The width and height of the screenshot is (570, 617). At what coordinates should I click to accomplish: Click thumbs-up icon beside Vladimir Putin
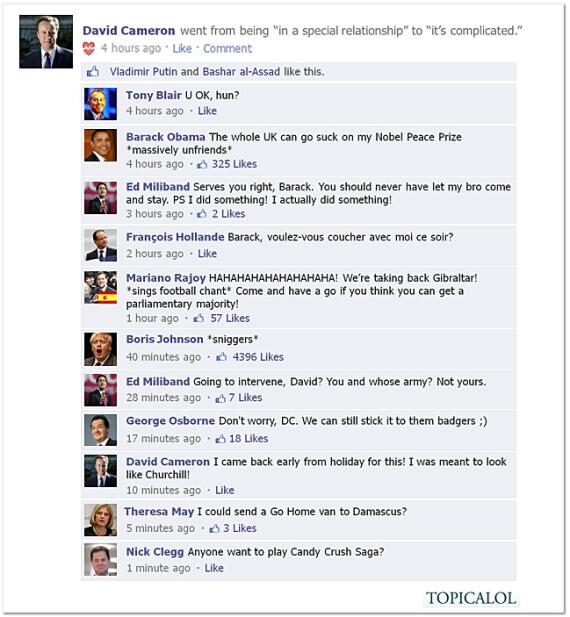(93, 72)
